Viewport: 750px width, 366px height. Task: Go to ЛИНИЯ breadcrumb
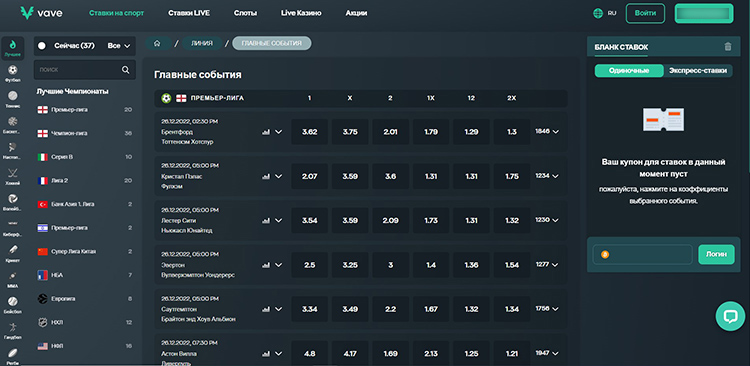click(x=202, y=44)
